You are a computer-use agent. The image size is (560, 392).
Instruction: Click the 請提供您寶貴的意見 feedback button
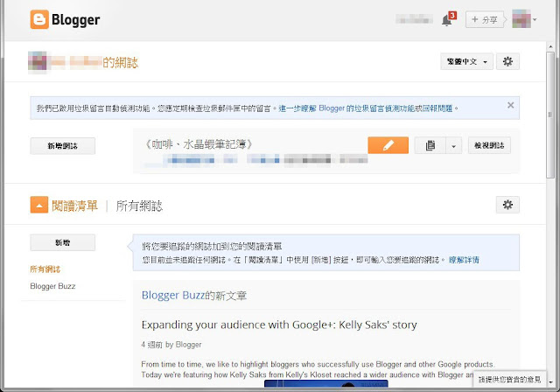(x=509, y=379)
